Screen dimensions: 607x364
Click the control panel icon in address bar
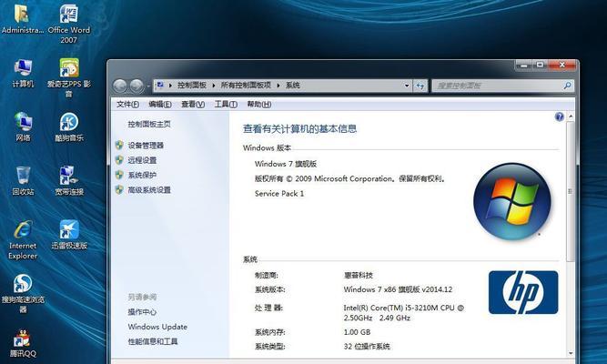click(160, 86)
